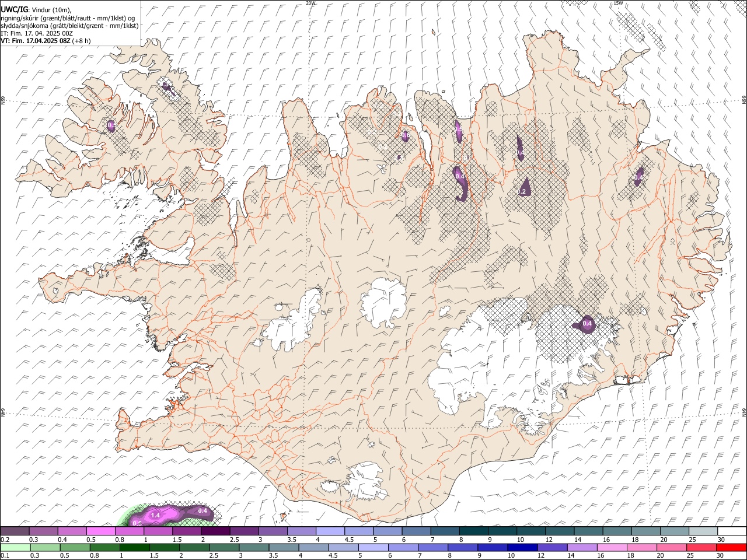747x560 pixels.
Task: Click the 12 label in the lower rain scale
Action: [541, 555]
